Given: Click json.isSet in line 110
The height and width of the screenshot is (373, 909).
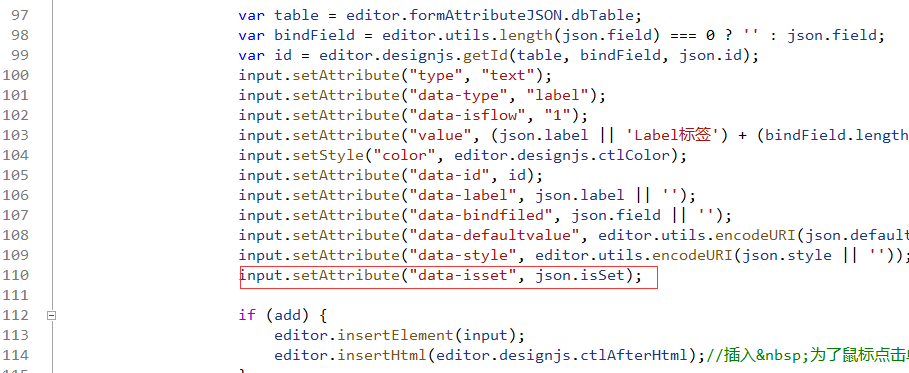Looking at the screenshot, I should click(580, 276).
